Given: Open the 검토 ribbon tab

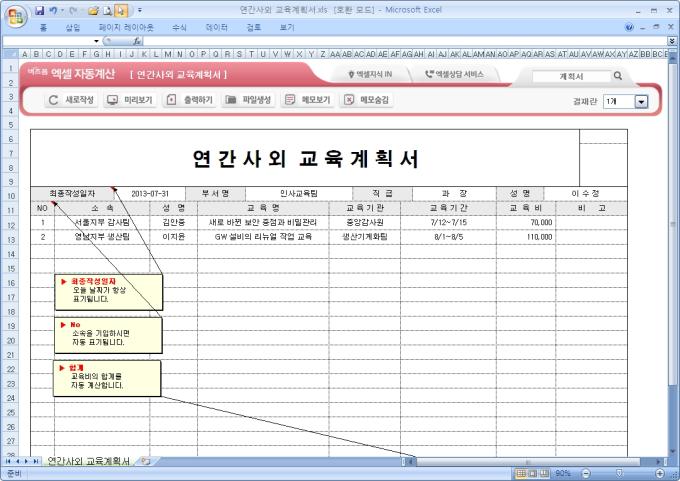Looking at the screenshot, I should [x=254, y=27].
